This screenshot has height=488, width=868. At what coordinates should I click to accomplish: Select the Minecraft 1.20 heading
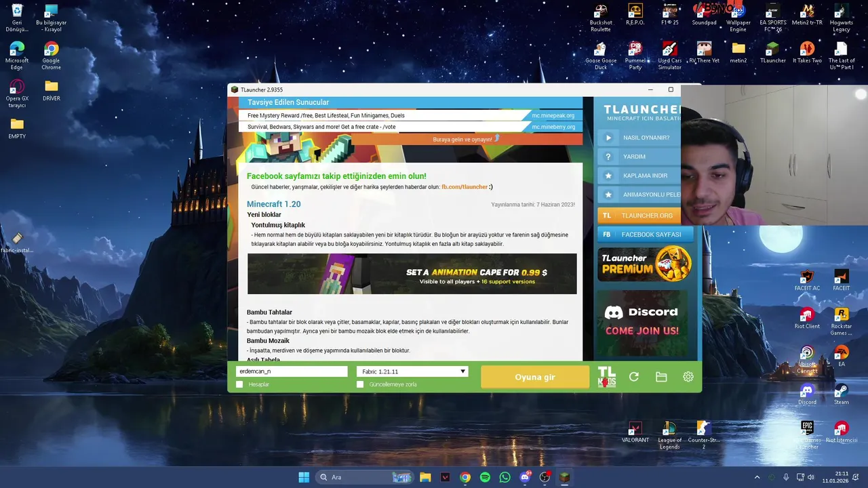[x=274, y=204]
